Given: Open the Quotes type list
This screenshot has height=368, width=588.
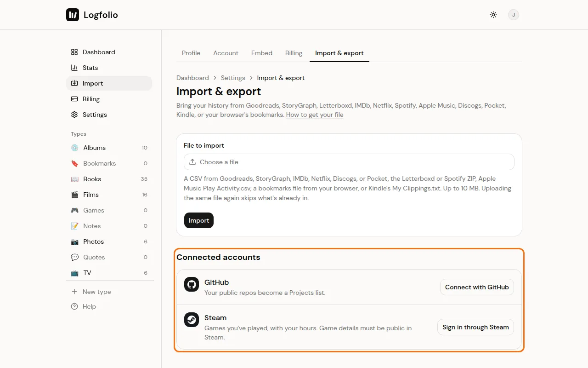Looking at the screenshot, I should click(109, 257).
